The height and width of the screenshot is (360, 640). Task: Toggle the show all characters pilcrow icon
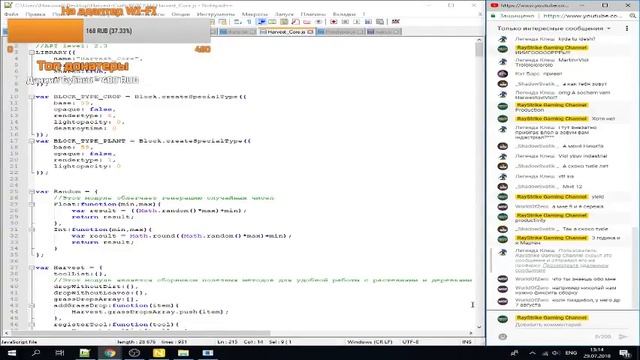(x=249, y=22)
